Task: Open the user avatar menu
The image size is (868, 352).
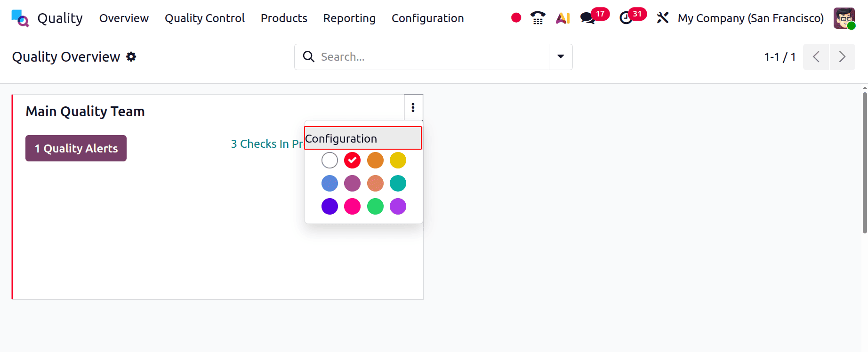Action: coord(844,18)
